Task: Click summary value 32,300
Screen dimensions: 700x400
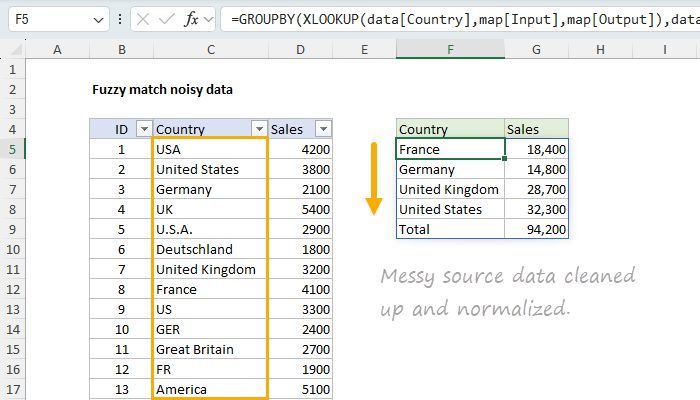Action: point(536,209)
